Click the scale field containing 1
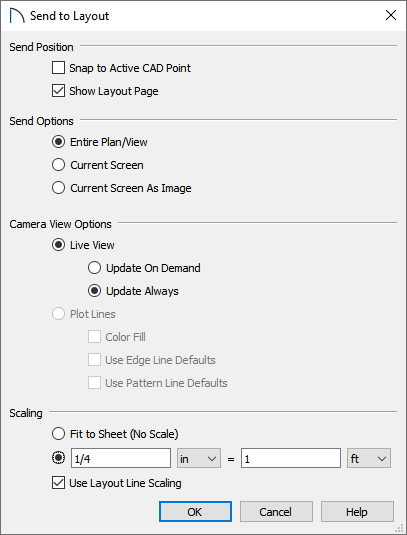Viewport: 407px width, 535px height. [x=291, y=458]
